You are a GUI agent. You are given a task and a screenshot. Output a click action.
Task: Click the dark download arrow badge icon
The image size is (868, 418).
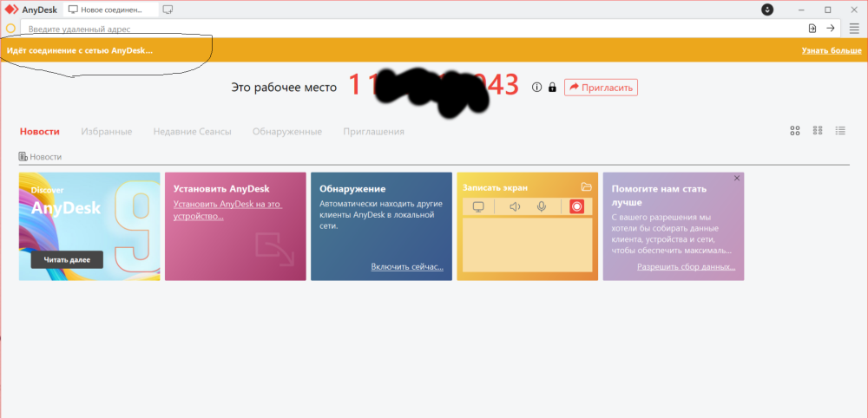tap(767, 10)
